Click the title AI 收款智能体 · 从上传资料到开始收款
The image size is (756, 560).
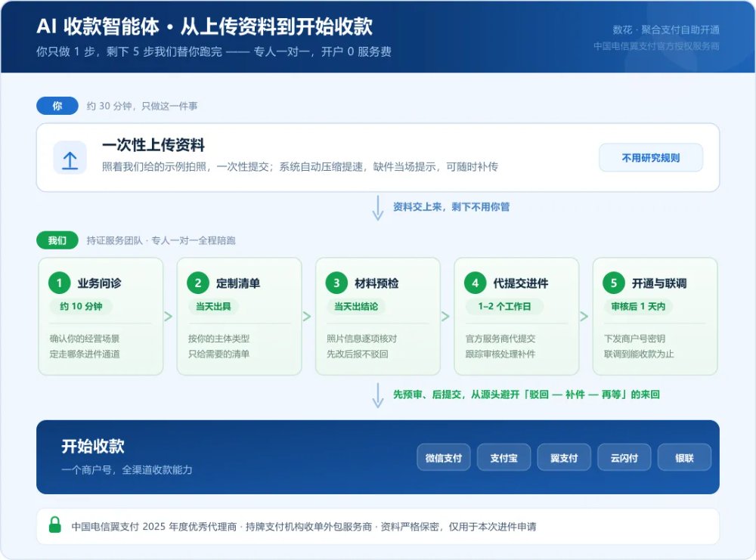pos(204,26)
